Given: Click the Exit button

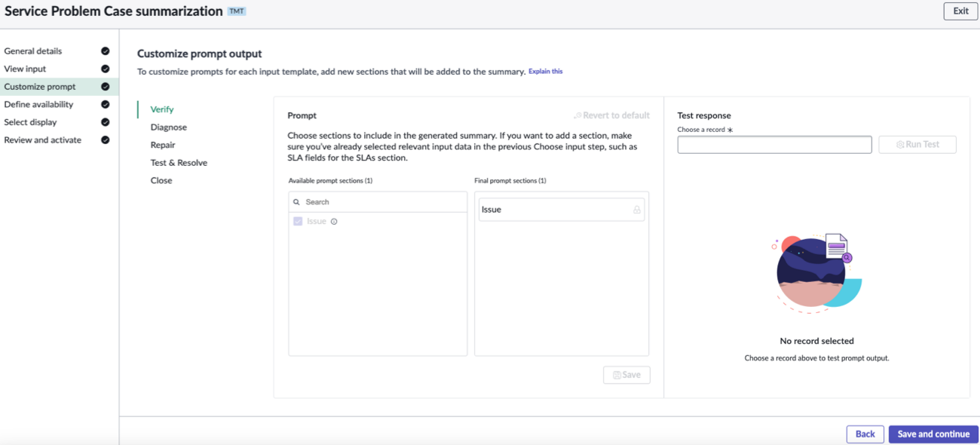Looking at the screenshot, I should [960, 11].
